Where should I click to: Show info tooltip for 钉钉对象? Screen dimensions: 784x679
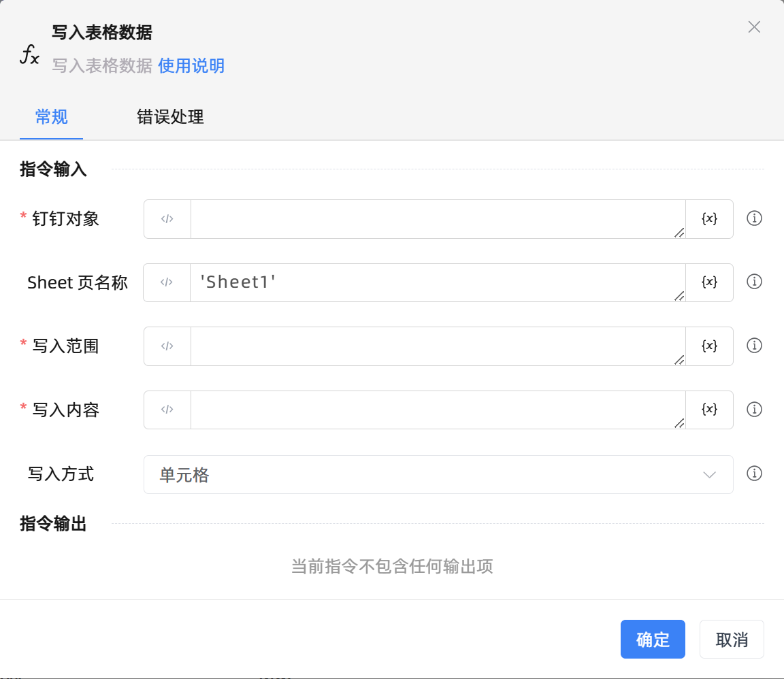tap(754, 218)
